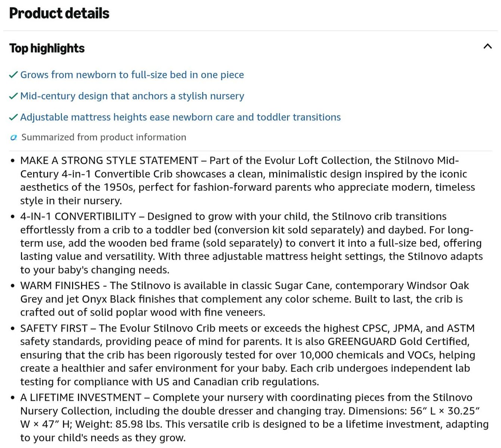The height and width of the screenshot is (448, 501).
Task: Click the bullet dot before 4-IN-1 CONVERTIBILITY
Action: 13,217
